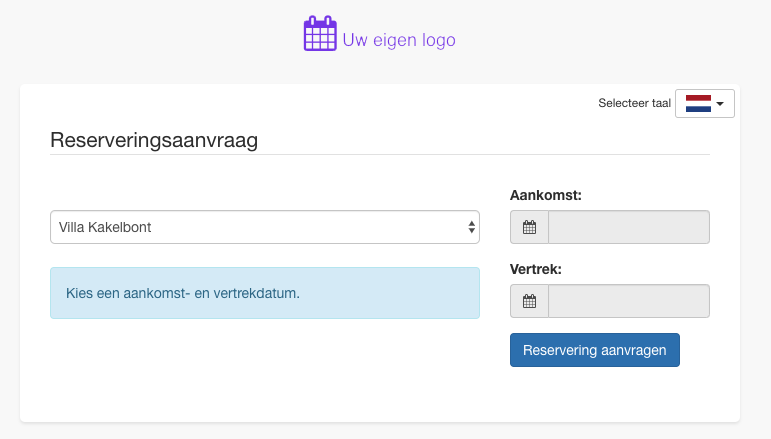The width and height of the screenshot is (771, 439).
Task: Open the language selector button
Action: 705,104
